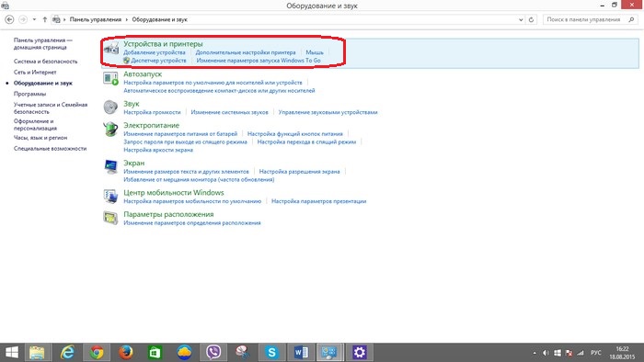Open Изменение системных звуков link
644x362 pixels.
click(x=230, y=112)
